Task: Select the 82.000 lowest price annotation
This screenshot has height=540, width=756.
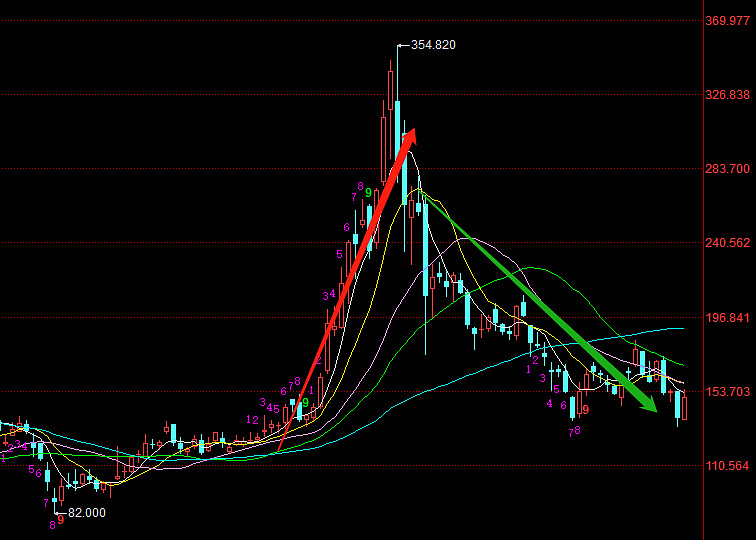Action: 87,513
